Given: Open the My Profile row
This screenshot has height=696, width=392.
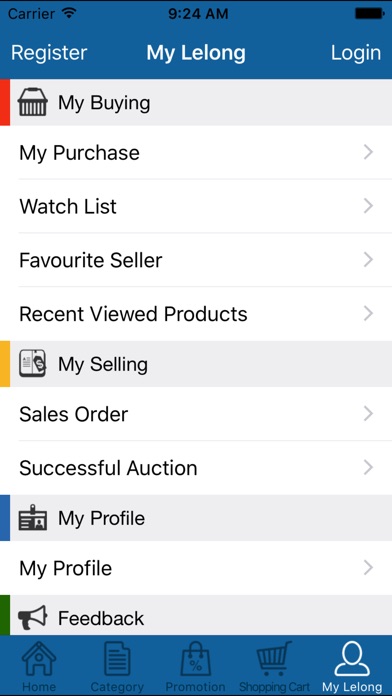Looking at the screenshot, I should (x=196, y=568).
